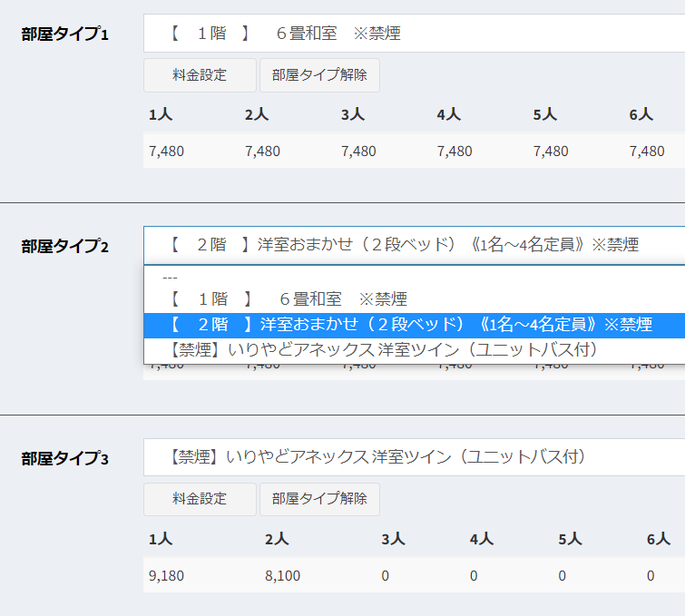Viewport: 685px width, 616px height.
Task: Click the 5人 column header in 部屋タイプ3
Action: point(570,539)
